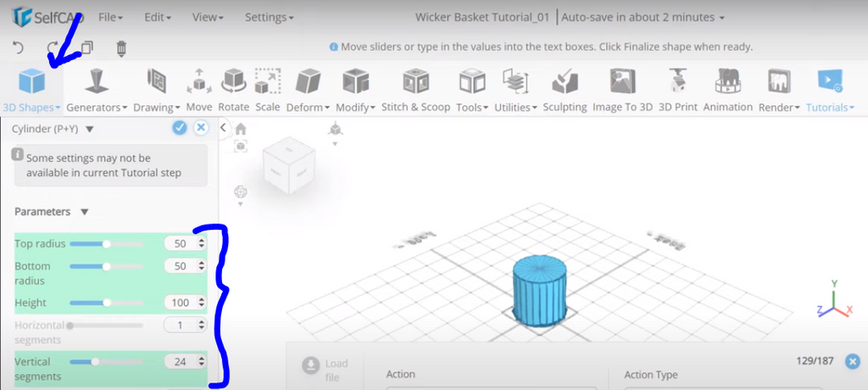Viewport: 868px width, 390px height.
Task: Cancel the cylinder shape with X
Action: pyautogui.click(x=201, y=128)
